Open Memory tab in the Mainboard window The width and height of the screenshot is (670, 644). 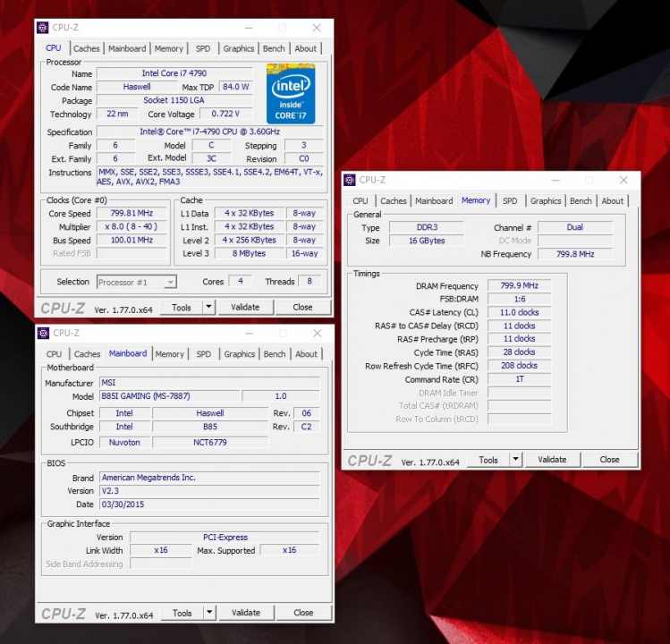tap(170, 354)
